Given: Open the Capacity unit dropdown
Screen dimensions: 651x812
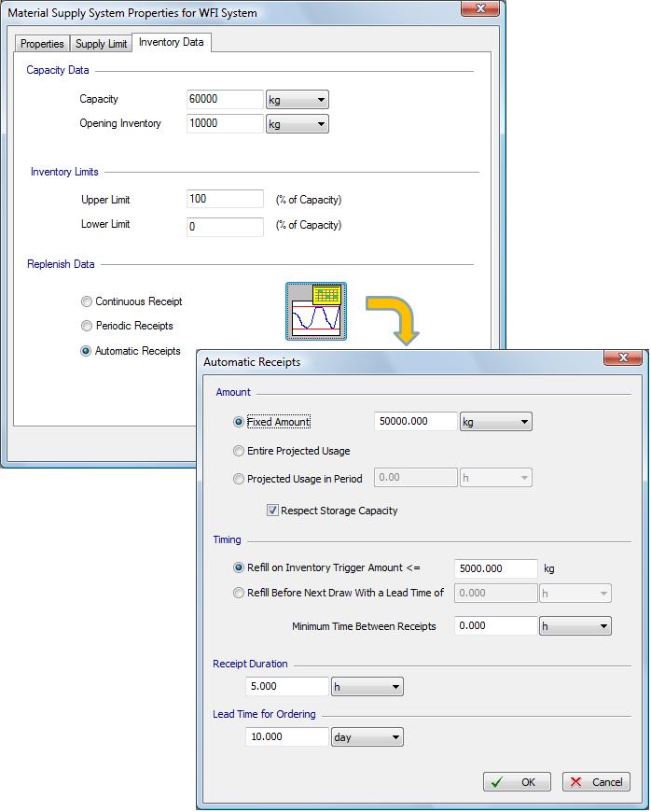Looking at the screenshot, I should tap(298, 100).
